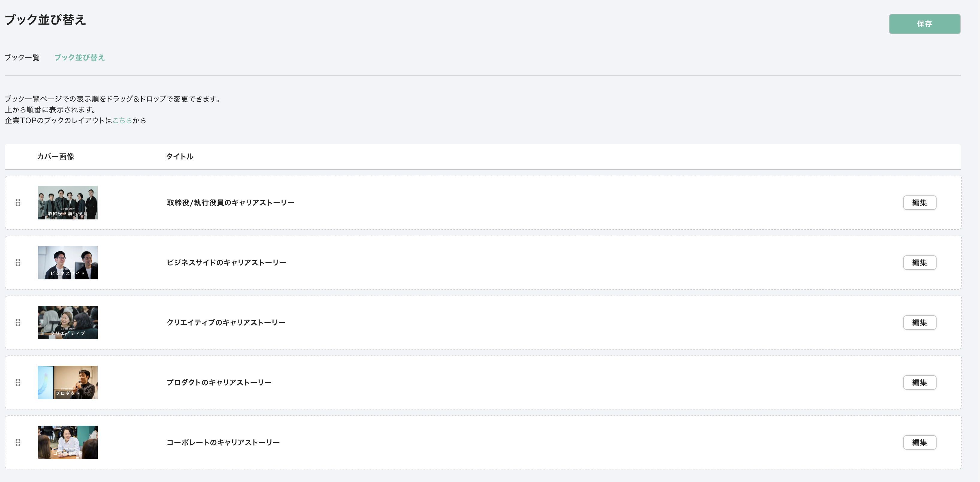The image size is (980, 482).
Task: Edit the ビジネスサイド career story book
Action: point(919,263)
